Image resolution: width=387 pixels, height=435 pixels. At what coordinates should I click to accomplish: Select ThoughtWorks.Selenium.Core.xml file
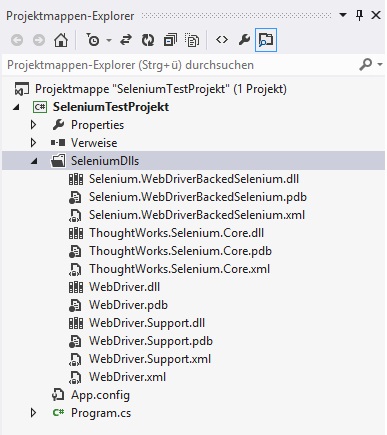coord(179,269)
